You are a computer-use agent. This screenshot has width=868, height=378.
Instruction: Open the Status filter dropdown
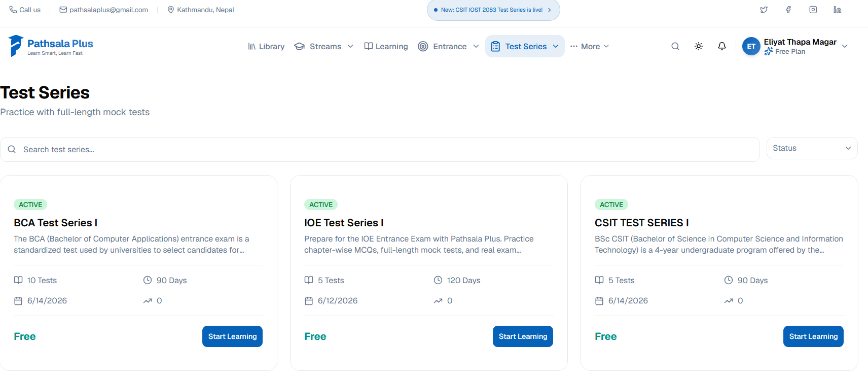812,148
